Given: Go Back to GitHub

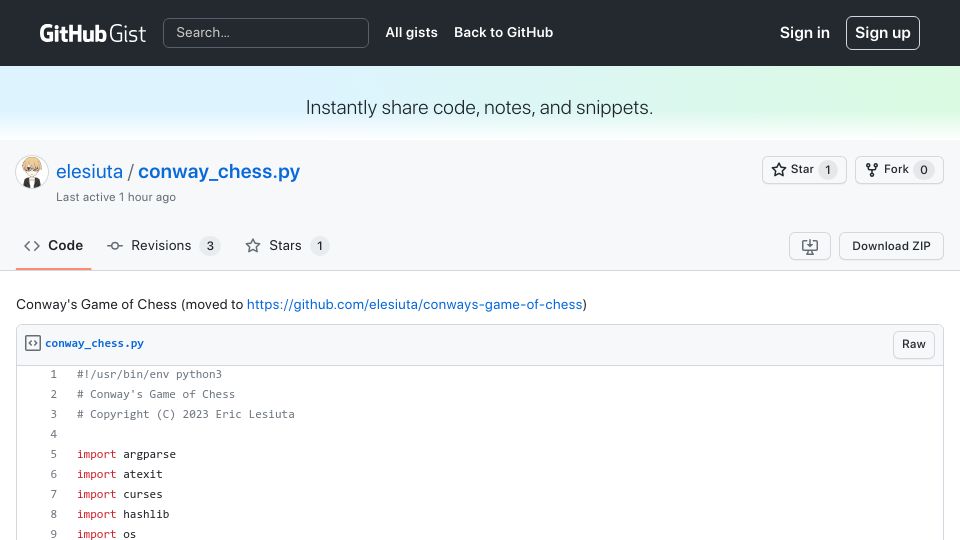Looking at the screenshot, I should pyautogui.click(x=503, y=32).
